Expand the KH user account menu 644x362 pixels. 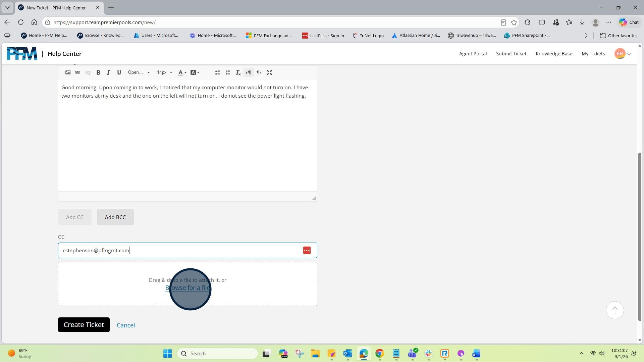[x=623, y=54]
